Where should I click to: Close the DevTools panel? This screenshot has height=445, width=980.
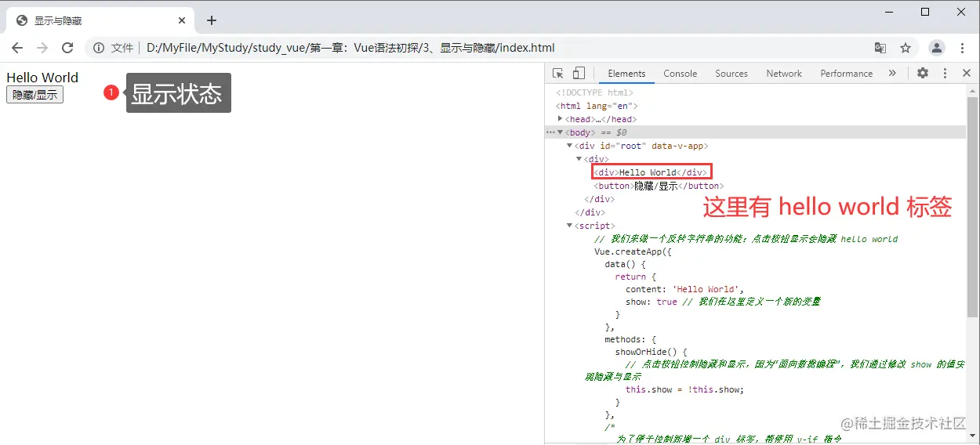click(x=967, y=73)
